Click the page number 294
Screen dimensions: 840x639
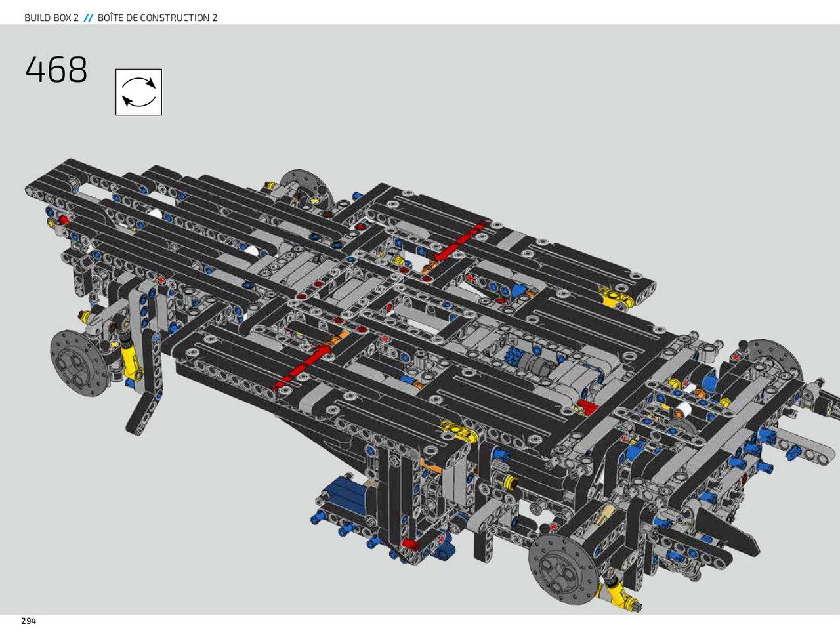[x=29, y=621]
